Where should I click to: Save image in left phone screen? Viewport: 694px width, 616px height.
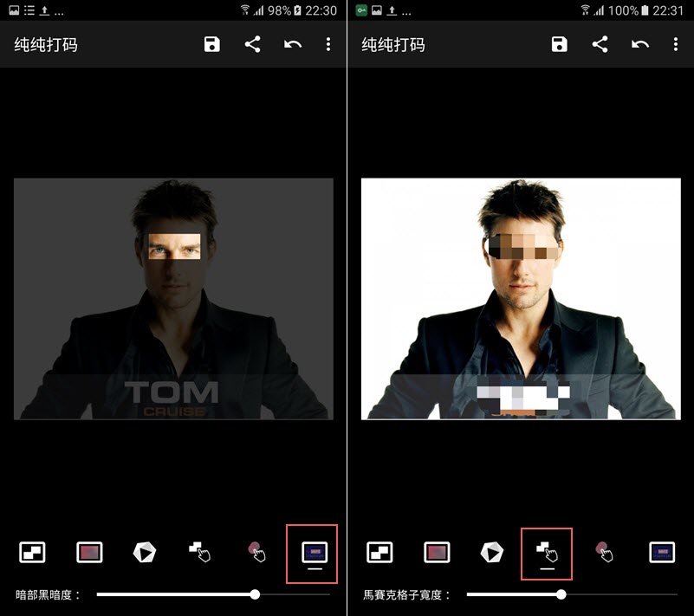tap(212, 44)
